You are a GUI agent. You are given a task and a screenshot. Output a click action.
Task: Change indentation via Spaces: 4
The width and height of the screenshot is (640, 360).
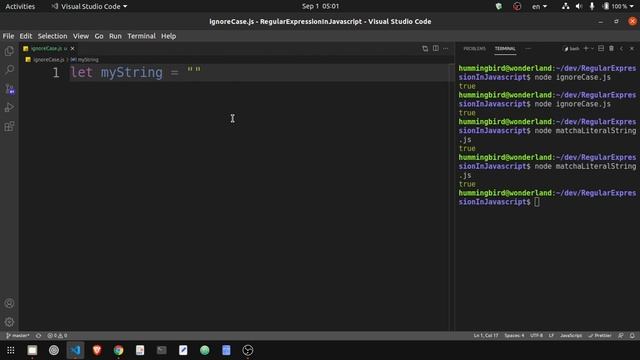pyautogui.click(x=514, y=336)
